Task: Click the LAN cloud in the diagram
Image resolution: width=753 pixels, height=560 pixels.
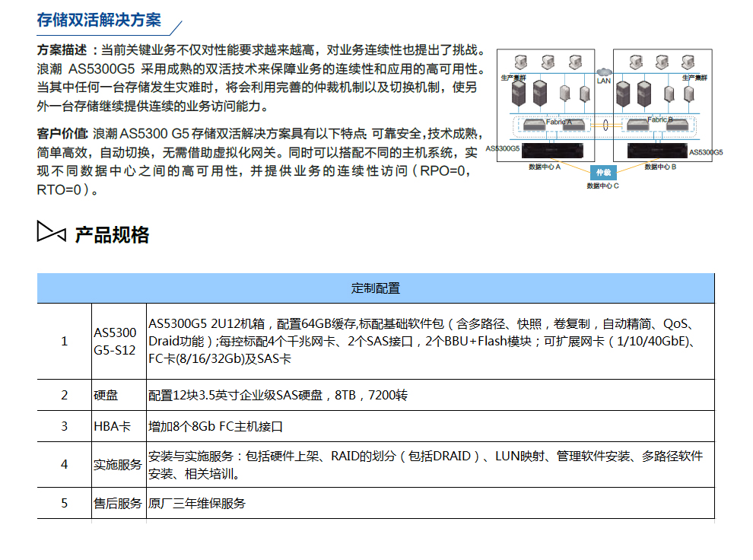Action: 604,72
